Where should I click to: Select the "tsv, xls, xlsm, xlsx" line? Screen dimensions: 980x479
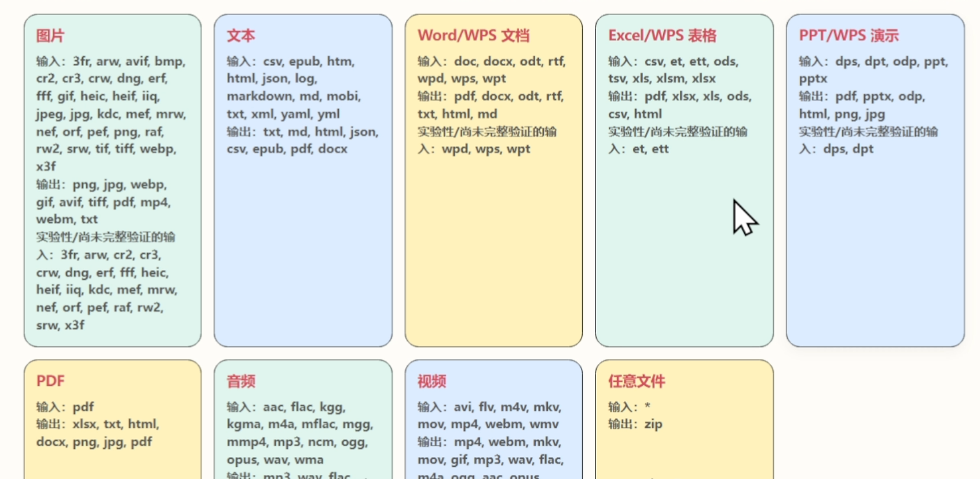pyautogui.click(x=662, y=78)
